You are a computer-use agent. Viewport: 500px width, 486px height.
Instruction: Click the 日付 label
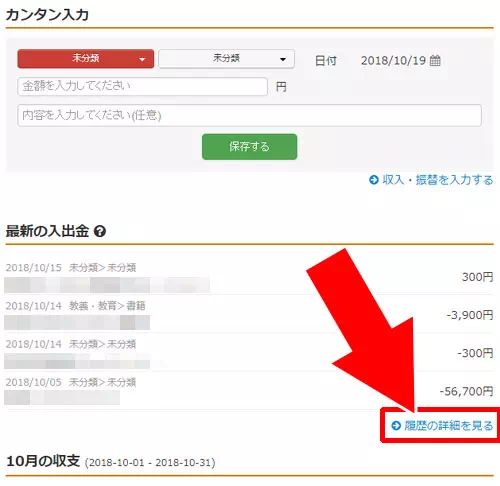click(x=326, y=61)
